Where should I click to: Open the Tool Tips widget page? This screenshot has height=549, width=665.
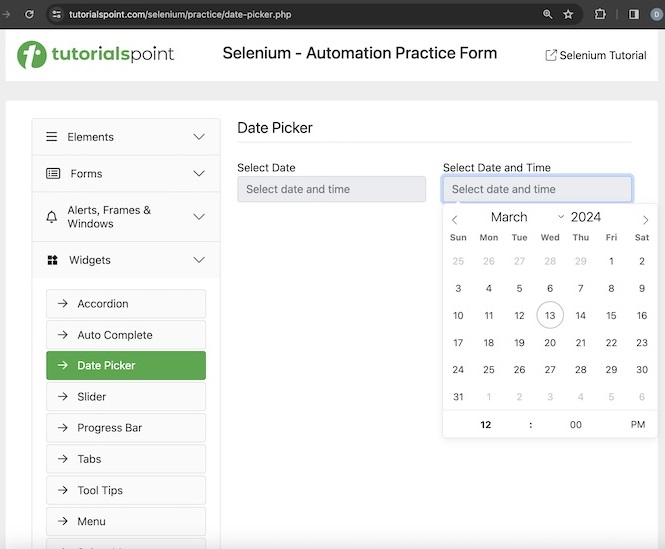pos(126,490)
